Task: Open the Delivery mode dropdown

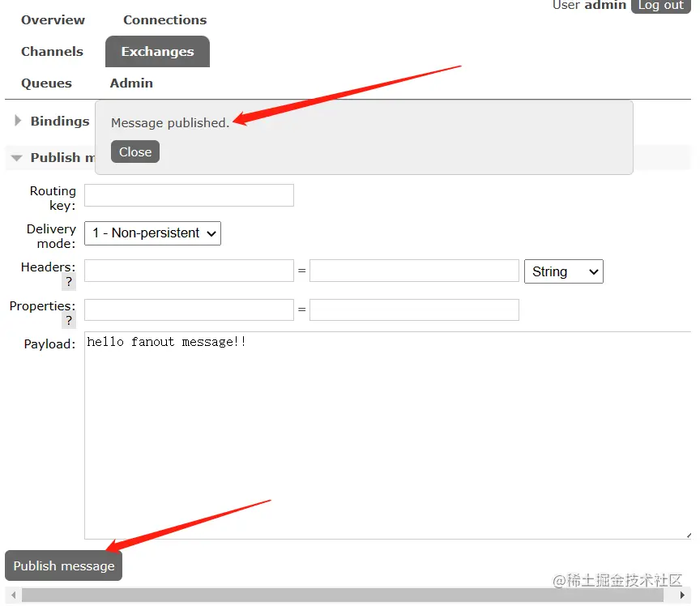Action: (x=152, y=233)
